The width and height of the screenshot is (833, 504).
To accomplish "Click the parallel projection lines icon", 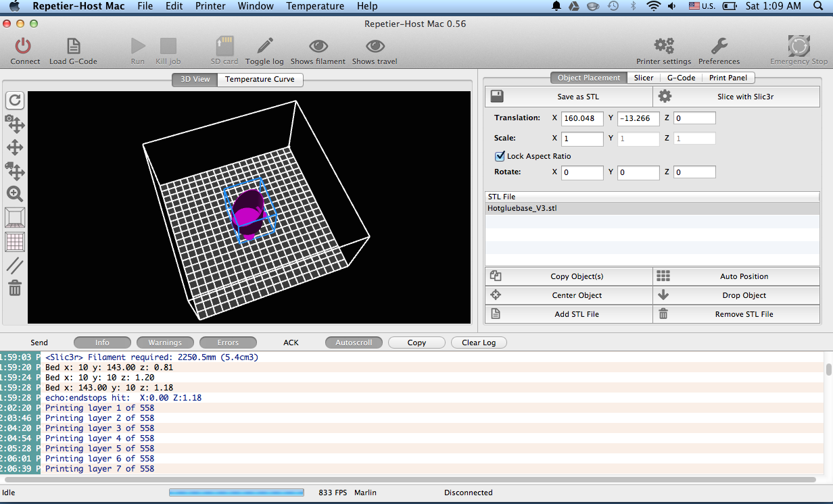I will (x=15, y=266).
